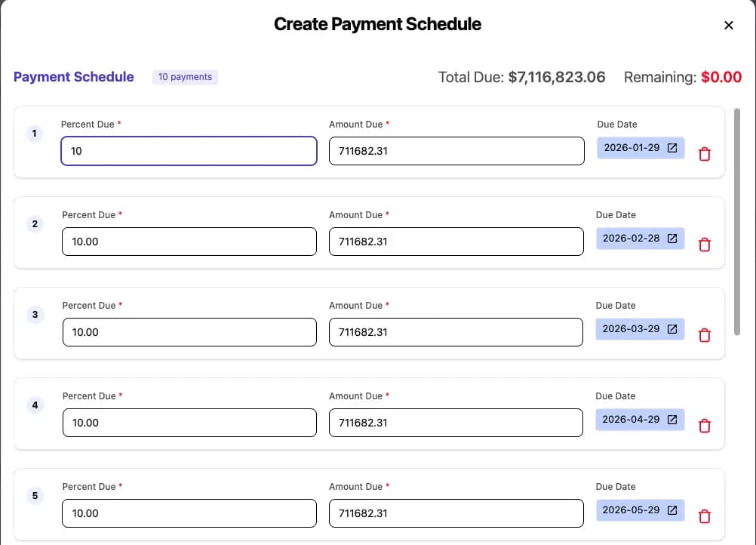Image resolution: width=756 pixels, height=545 pixels.
Task: Open the calendar icon for payment 5
Action: click(x=672, y=510)
